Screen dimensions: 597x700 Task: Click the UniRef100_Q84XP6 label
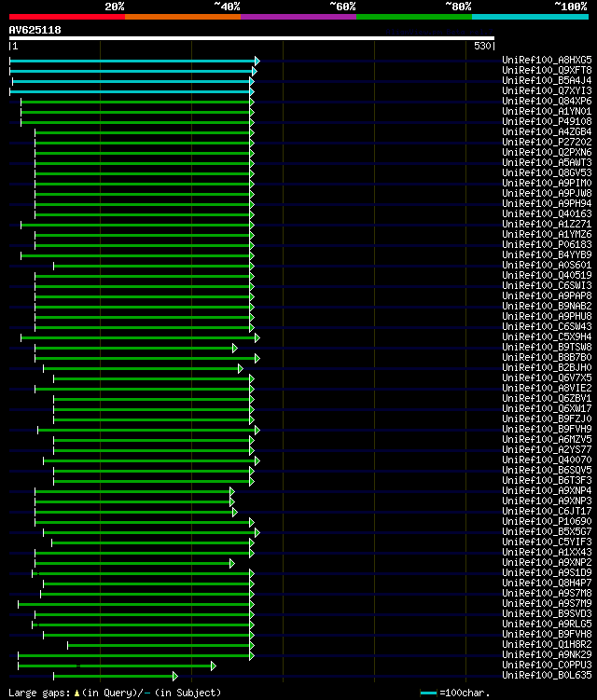coord(547,101)
